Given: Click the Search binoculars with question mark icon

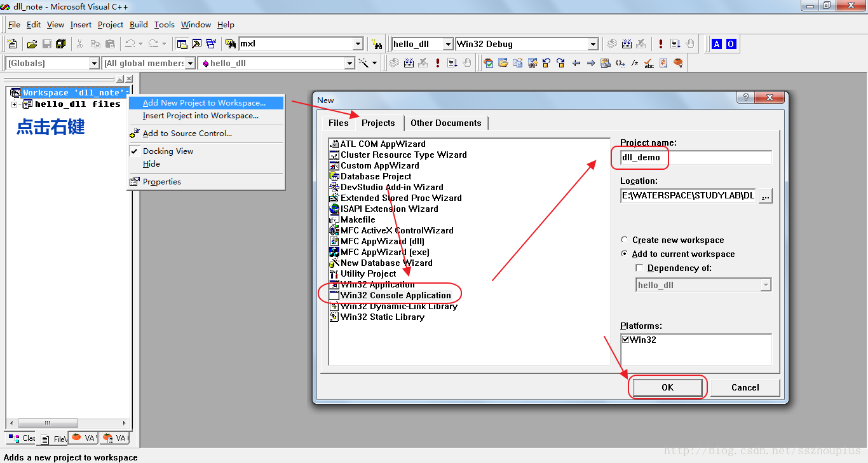Looking at the screenshot, I should (x=377, y=44).
